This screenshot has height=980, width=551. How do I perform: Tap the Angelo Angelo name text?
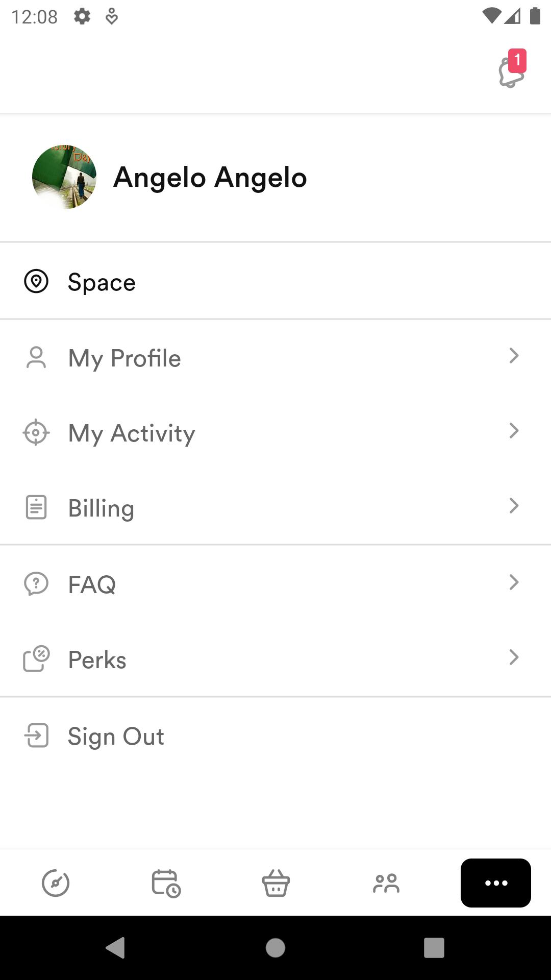click(210, 177)
